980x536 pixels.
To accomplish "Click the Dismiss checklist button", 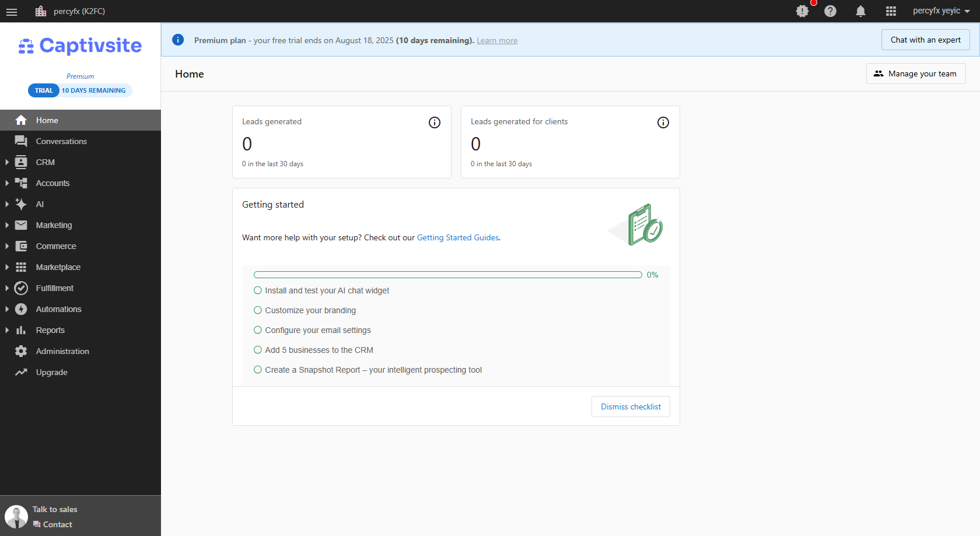I will pyautogui.click(x=631, y=407).
